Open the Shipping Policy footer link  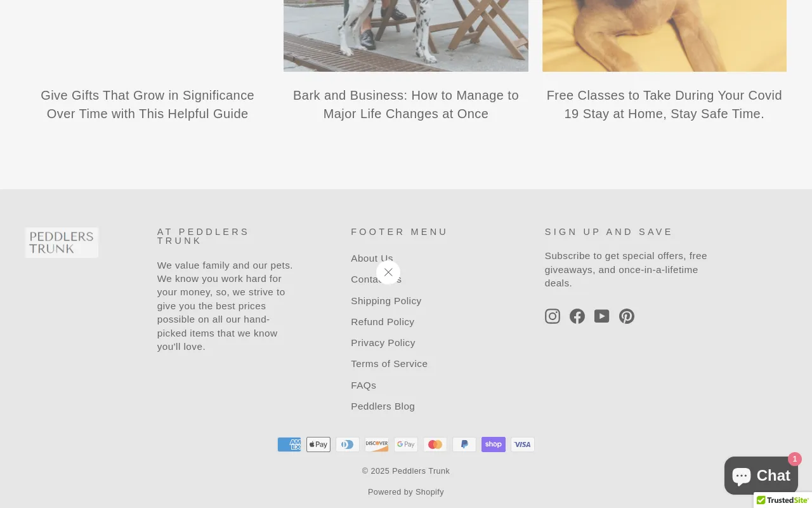tap(386, 301)
